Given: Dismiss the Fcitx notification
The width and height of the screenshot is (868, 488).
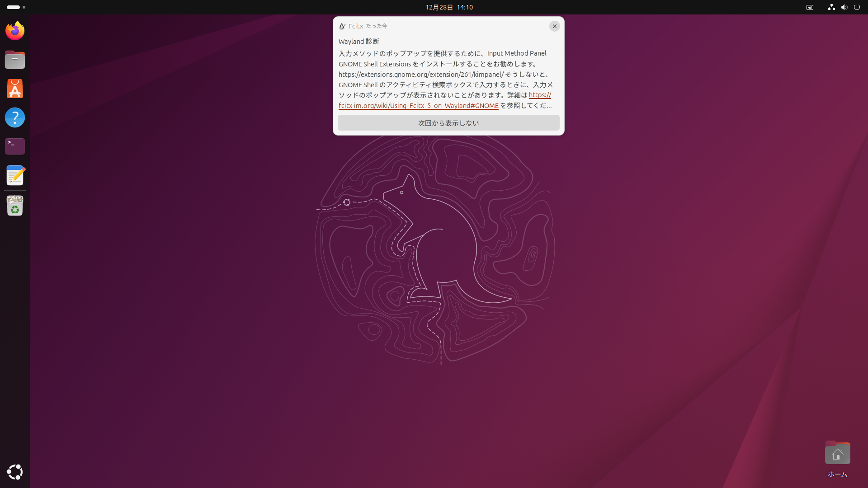Looking at the screenshot, I should click(554, 26).
